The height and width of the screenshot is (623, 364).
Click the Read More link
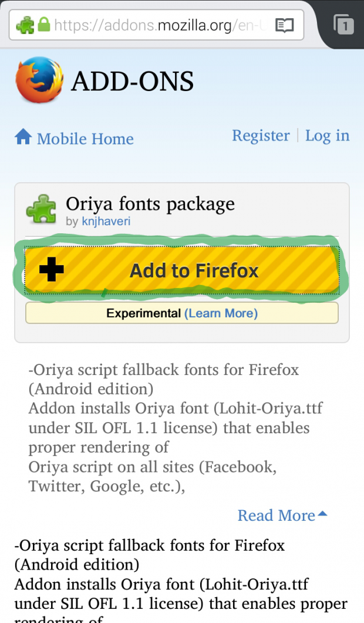[276, 515]
